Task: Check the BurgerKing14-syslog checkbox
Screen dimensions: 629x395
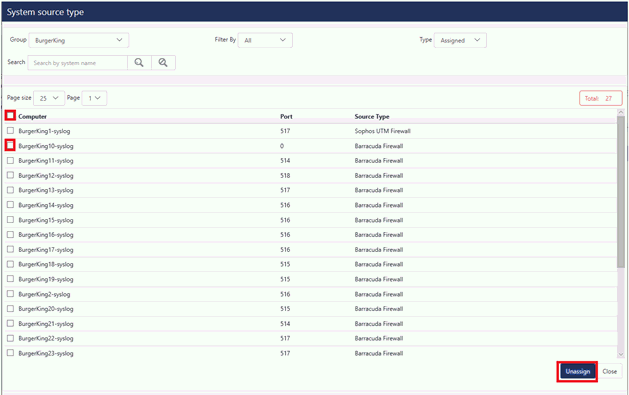Action: [x=10, y=205]
